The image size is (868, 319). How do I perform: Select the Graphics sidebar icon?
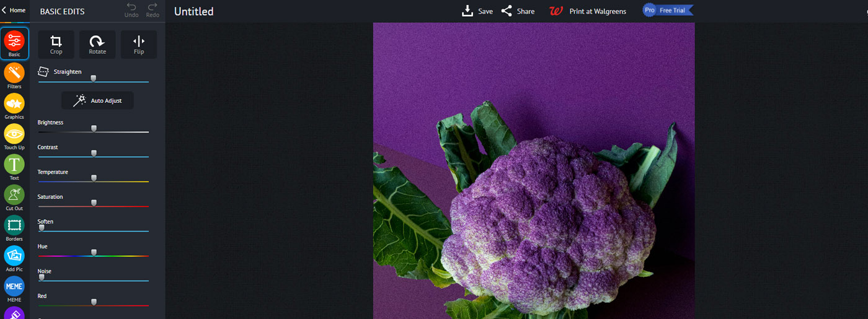14,105
